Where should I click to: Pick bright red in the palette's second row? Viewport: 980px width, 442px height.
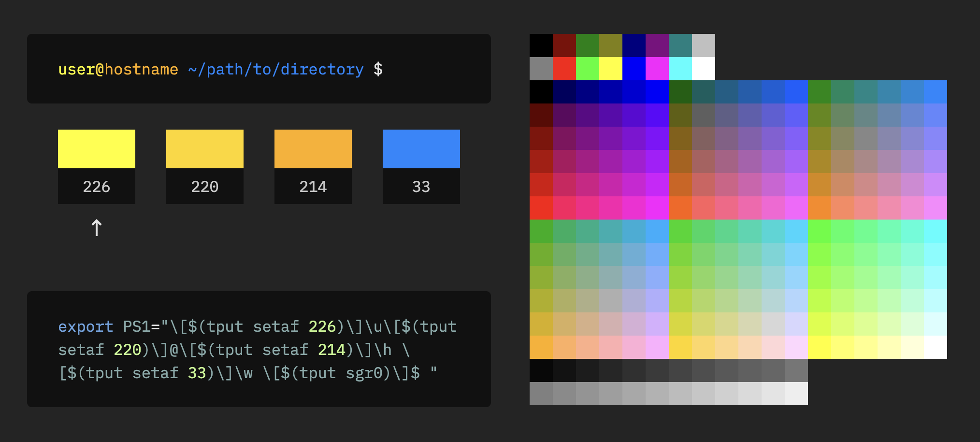[x=564, y=69]
